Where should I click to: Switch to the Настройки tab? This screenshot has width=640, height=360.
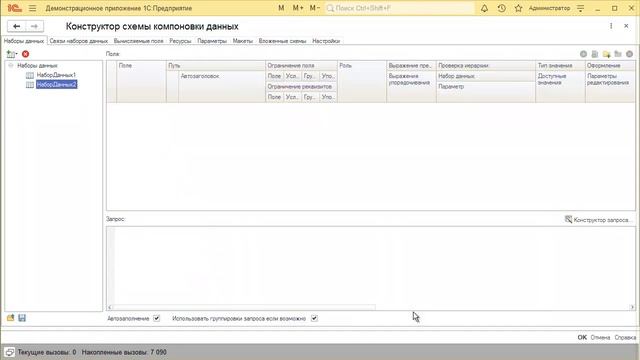click(x=326, y=41)
